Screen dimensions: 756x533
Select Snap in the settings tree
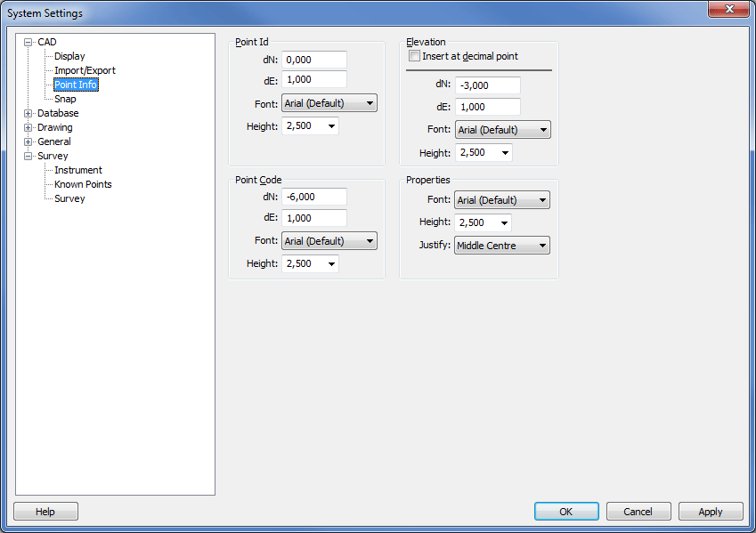click(x=65, y=99)
